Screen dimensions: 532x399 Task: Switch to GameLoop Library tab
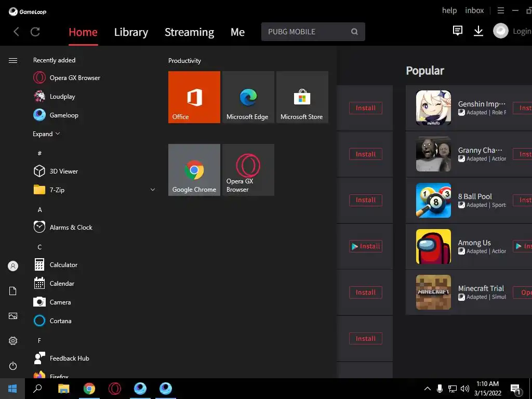tap(131, 32)
